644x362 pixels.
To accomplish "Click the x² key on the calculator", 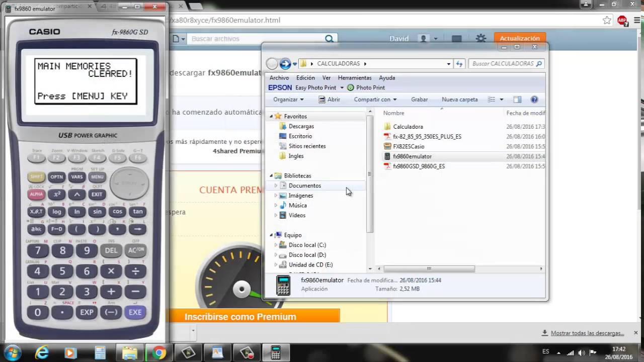I will click(x=57, y=194).
